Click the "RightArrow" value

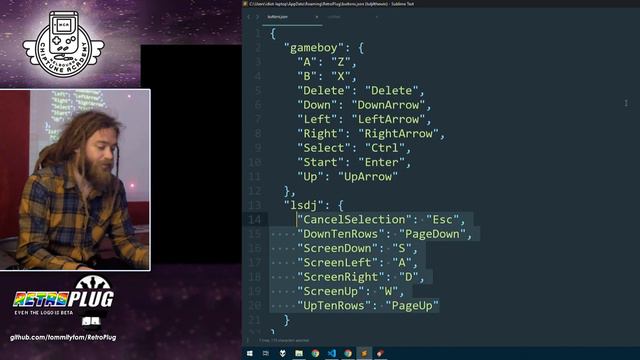(398, 133)
